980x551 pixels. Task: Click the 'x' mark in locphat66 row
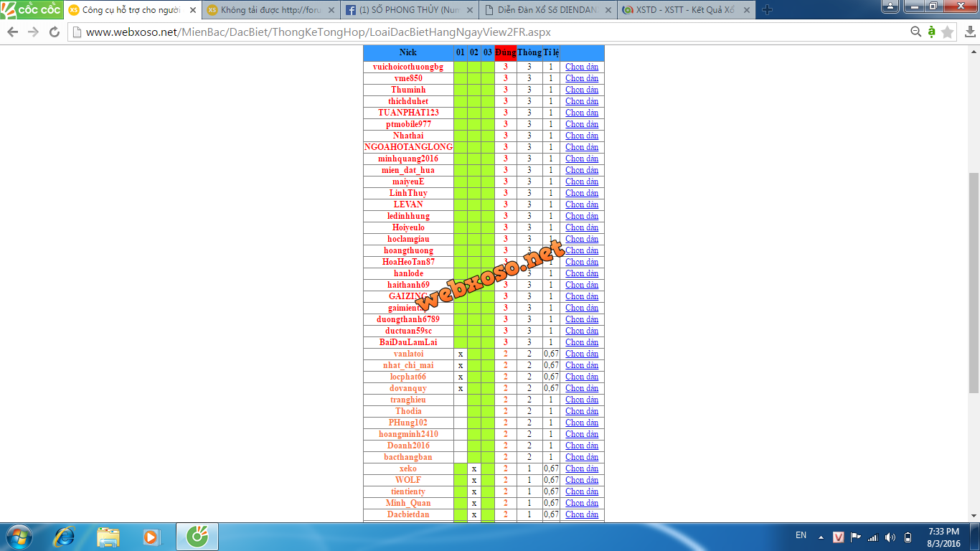click(461, 377)
